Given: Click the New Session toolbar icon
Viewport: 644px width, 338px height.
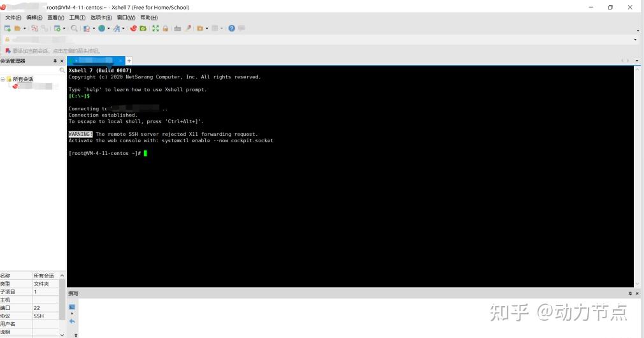Looking at the screenshot, I should tap(8, 28).
